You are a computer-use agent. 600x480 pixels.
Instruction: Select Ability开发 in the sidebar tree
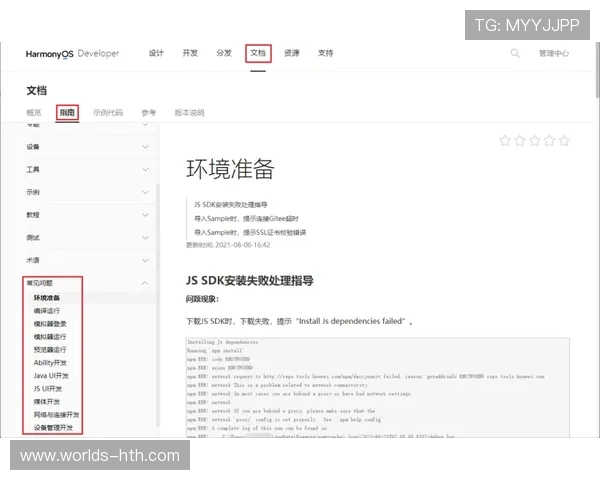tap(50, 363)
